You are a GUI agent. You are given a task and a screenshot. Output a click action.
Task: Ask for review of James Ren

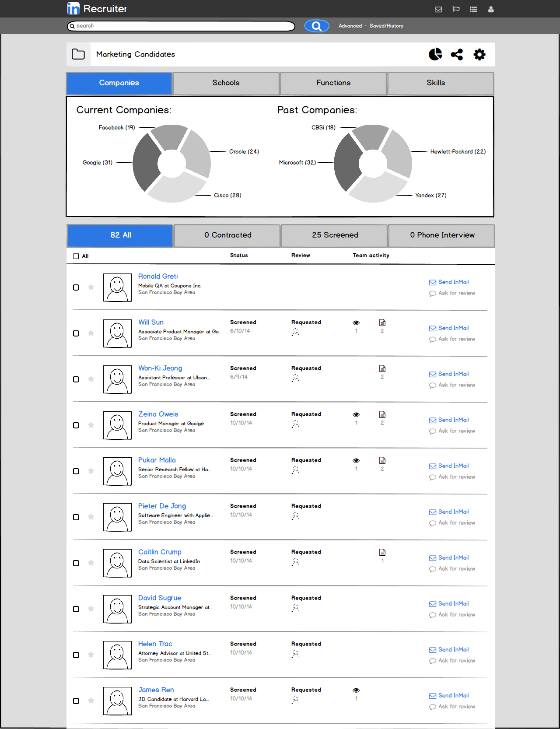tap(452, 707)
